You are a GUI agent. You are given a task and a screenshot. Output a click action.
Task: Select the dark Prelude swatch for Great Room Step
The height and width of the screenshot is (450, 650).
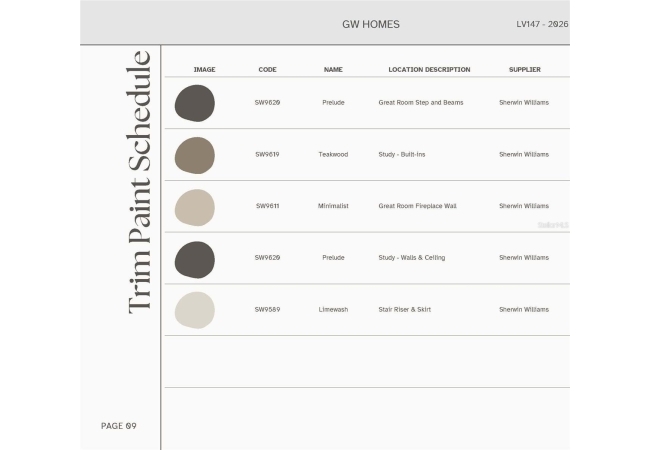tap(194, 103)
